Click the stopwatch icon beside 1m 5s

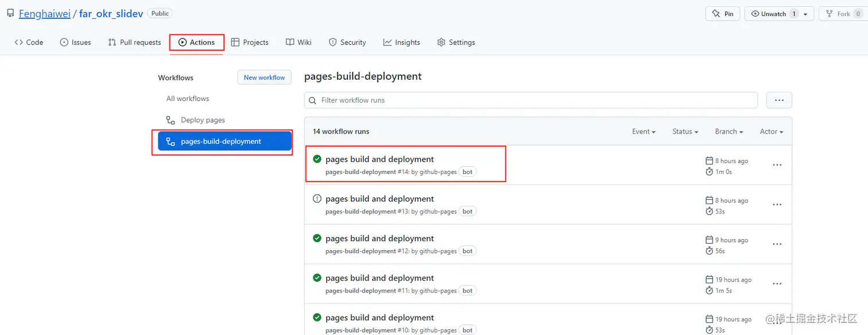point(709,290)
